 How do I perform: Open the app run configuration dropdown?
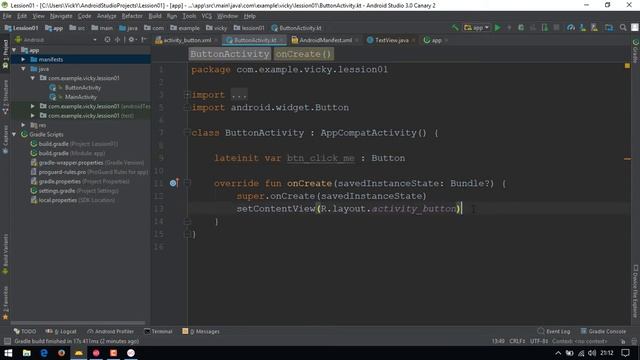coord(476,28)
